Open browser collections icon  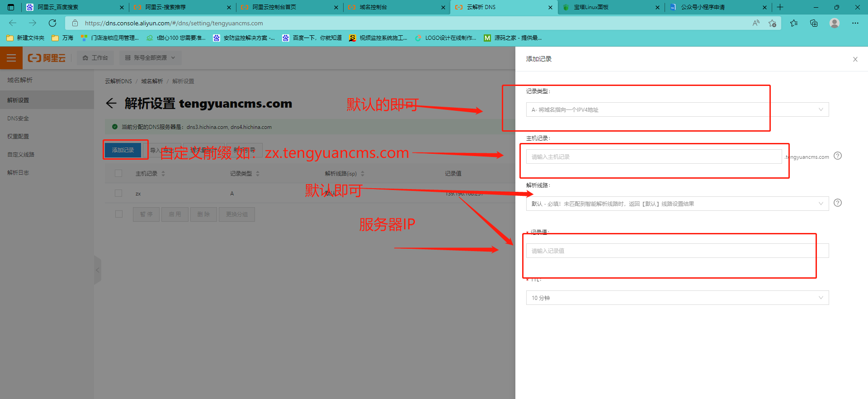pyautogui.click(x=814, y=23)
